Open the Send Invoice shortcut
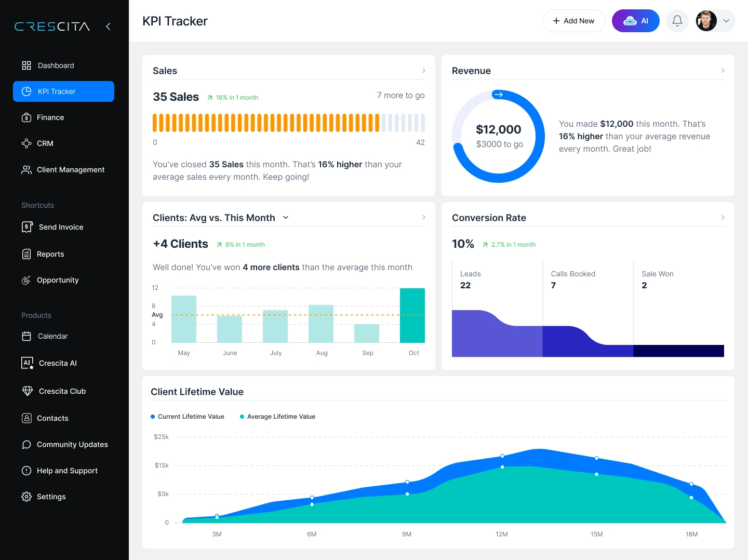 pyautogui.click(x=26, y=227)
